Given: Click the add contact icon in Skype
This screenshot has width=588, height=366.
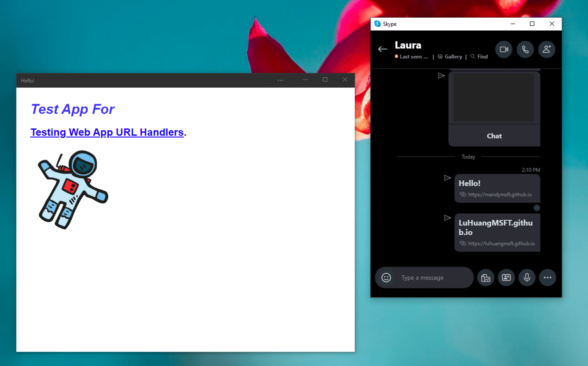Looking at the screenshot, I should pos(547,49).
